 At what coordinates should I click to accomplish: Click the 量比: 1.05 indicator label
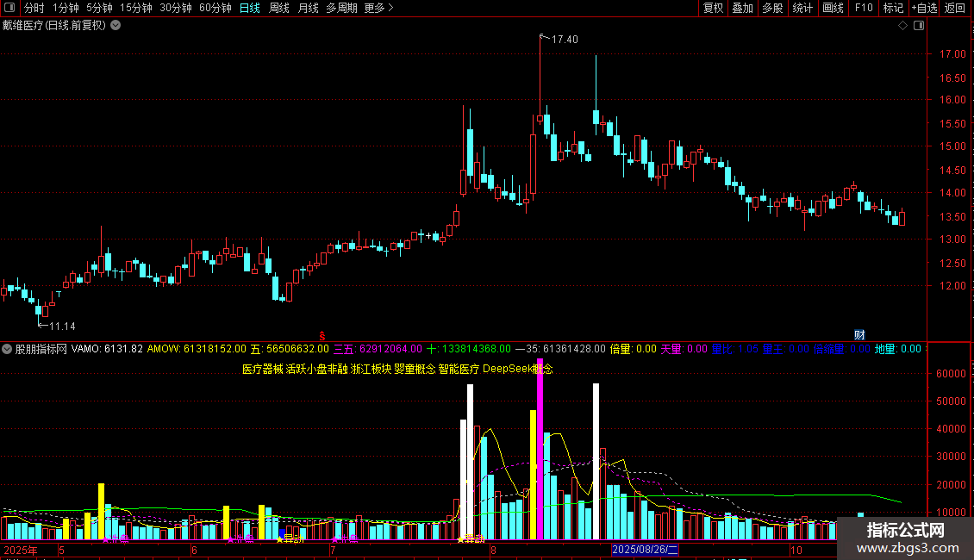pyautogui.click(x=735, y=349)
